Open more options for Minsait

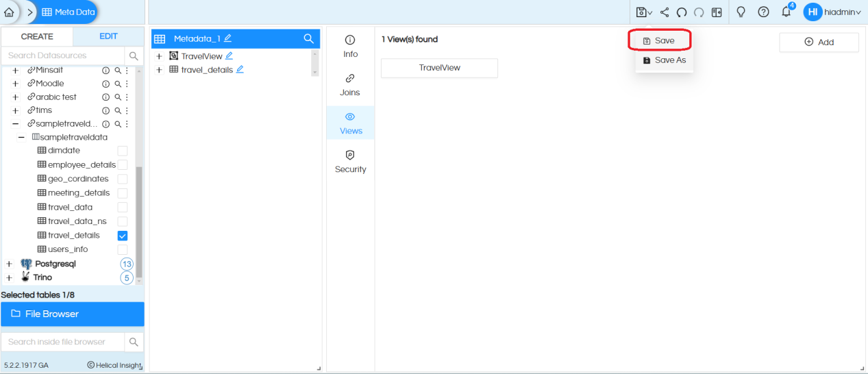click(x=127, y=70)
